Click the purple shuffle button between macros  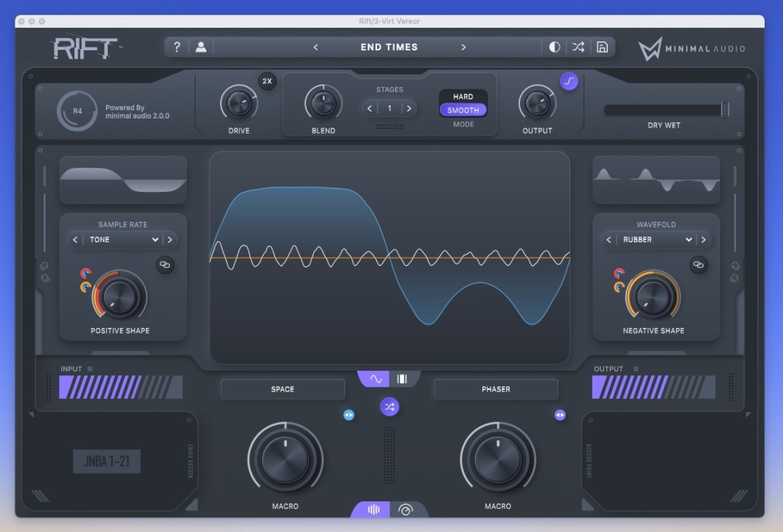390,407
